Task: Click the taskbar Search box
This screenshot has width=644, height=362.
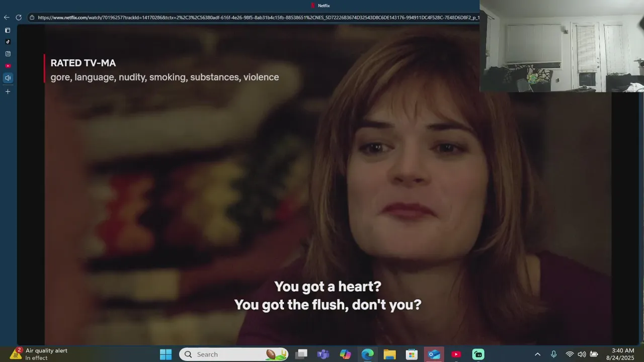Action: point(234,354)
